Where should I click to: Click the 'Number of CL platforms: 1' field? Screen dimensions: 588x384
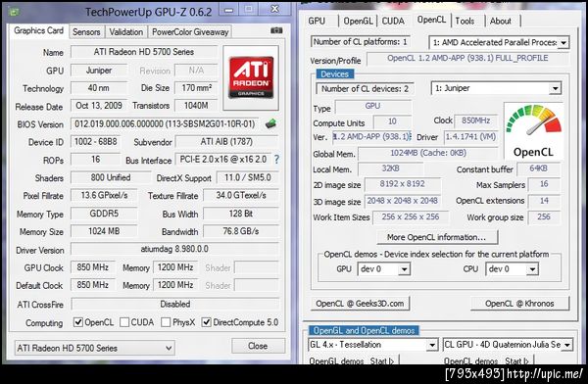pos(360,42)
